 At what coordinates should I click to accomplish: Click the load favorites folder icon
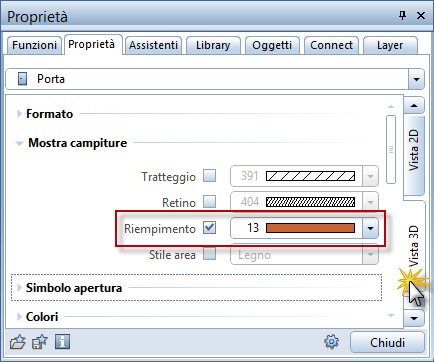18,342
